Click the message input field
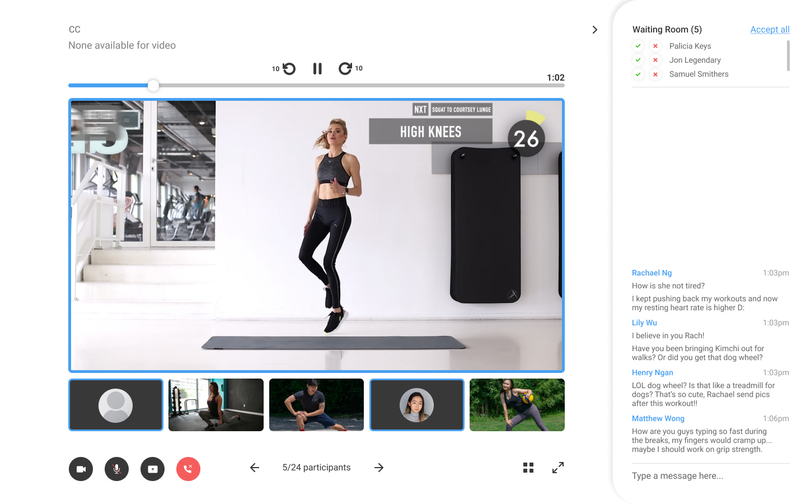The height and width of the screenshot is (504, 806). (x=710, y=476)
